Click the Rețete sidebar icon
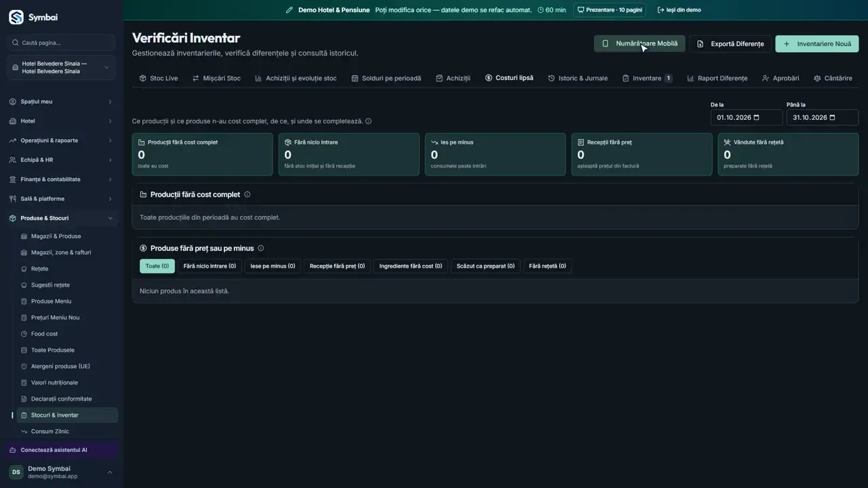The height and width of the screenshot is (488, 868). 24,269
